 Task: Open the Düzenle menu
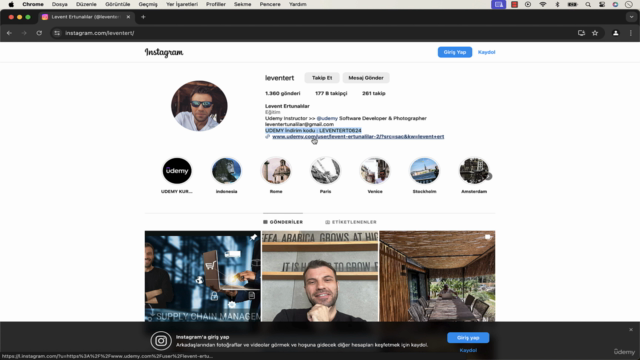pyautogui.click(x=86, y=4)
